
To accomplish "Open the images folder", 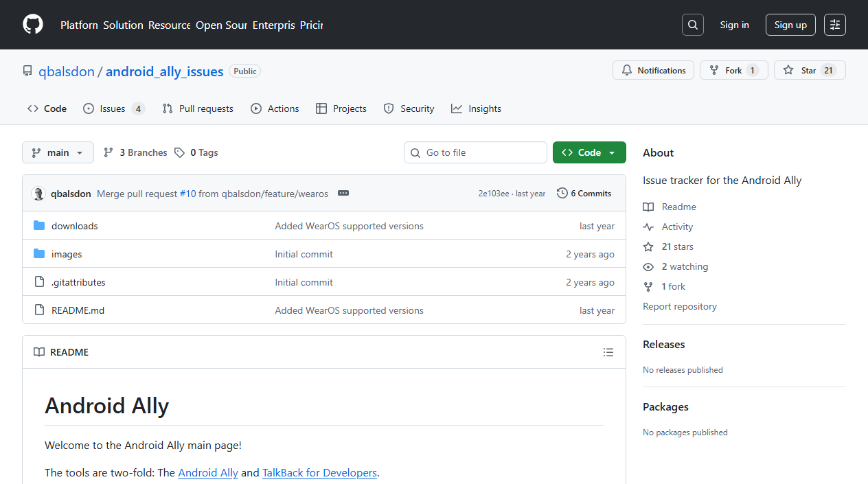I will click(x=67, y=254).
